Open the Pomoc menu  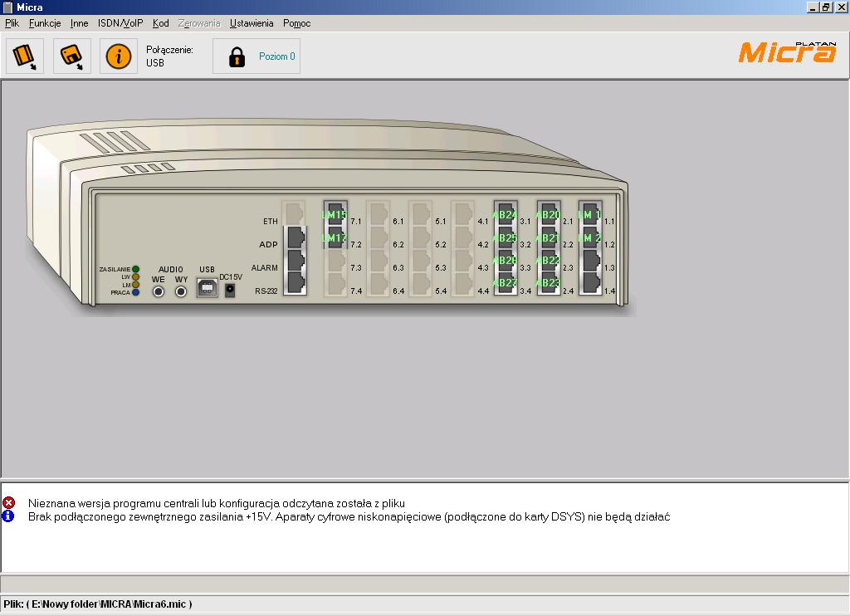296,22
